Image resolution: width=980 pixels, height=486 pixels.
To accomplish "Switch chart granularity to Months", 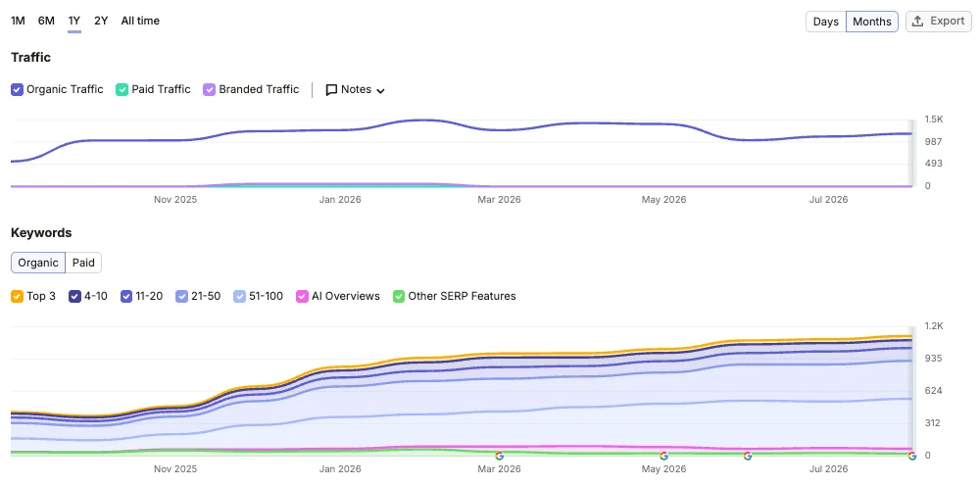I will [872, 22].
